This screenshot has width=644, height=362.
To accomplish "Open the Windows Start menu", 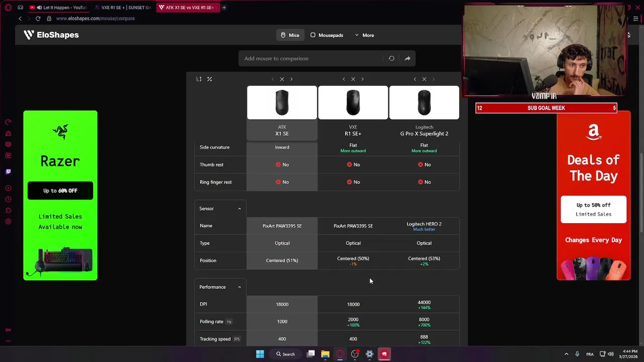I will 260,354.
